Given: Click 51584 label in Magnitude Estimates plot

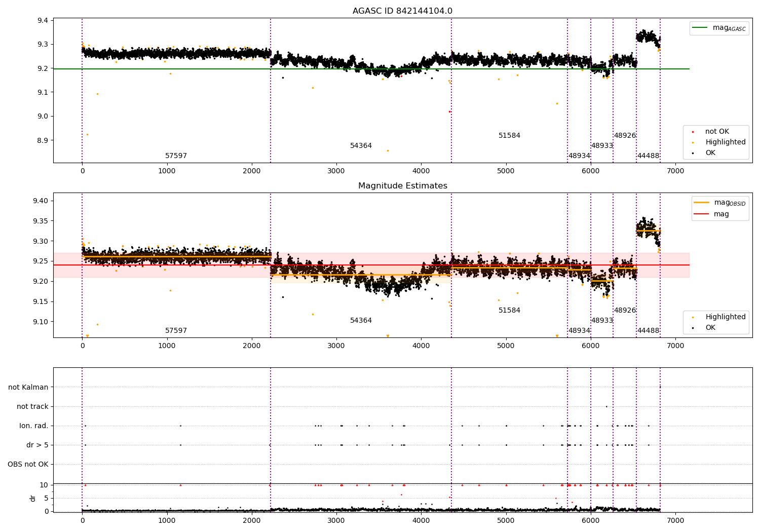Looking at the screenshot, I should (509, 311).
